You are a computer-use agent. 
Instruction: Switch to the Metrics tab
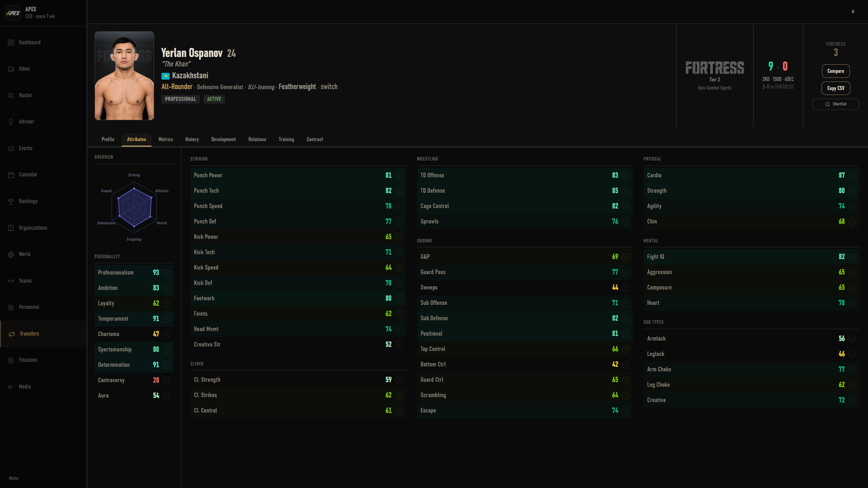(165, 139)
